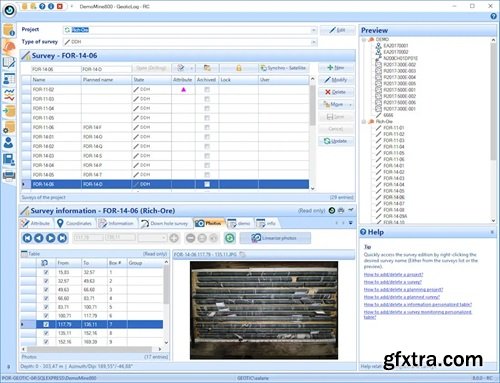Click the core box photo thumbnail
Image resolution: width=500 pixels, height=383 pixels.
264,310
